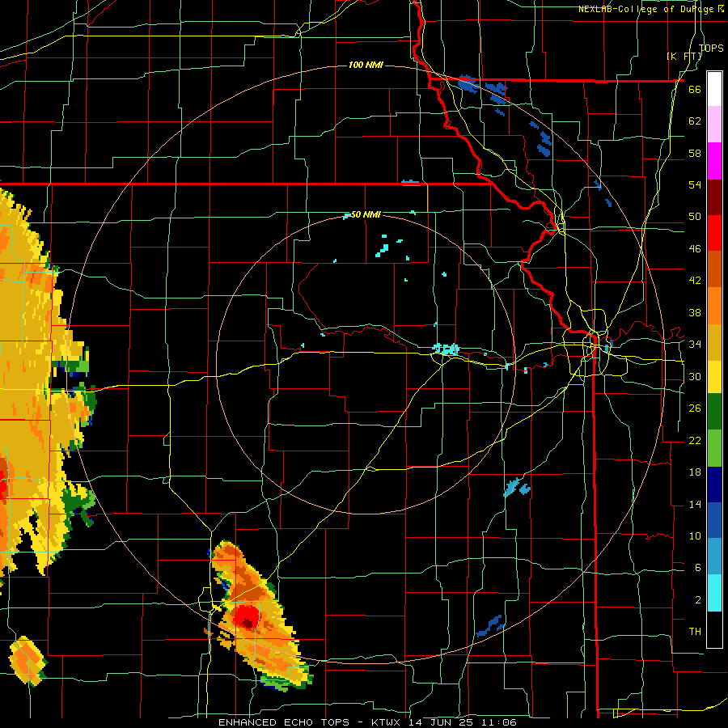Click the '22' legend value
728x728 pixels.
coord(695,440)
